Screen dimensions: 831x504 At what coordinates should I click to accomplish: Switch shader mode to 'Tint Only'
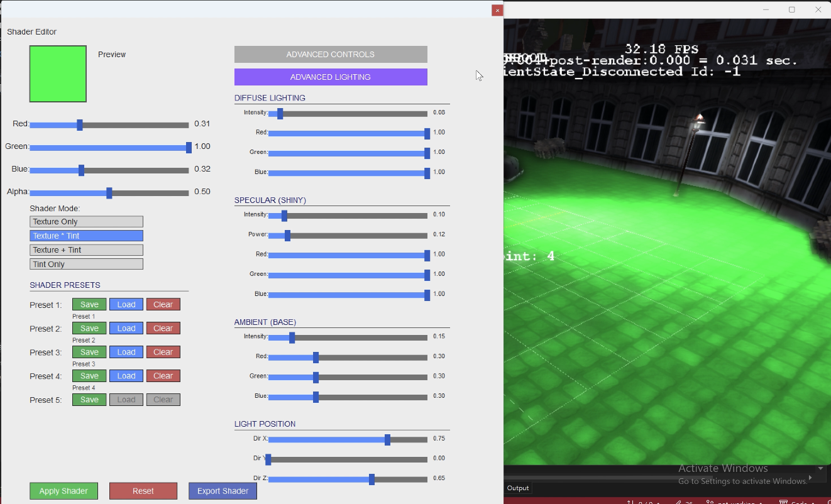click(86, 264)
